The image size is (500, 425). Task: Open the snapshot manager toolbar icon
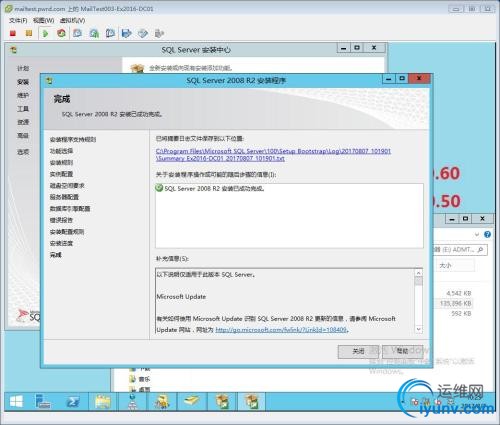tap(110, 33)
